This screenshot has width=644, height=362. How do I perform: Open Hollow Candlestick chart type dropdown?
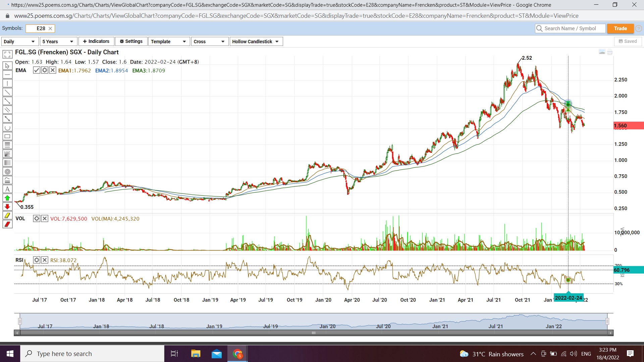tap(256, 42)
